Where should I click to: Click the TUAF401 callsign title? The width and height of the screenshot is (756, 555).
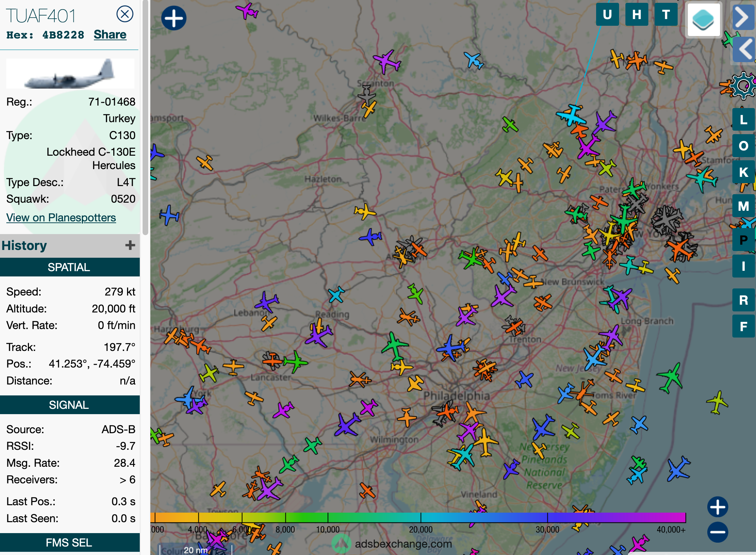click(41, 16)
